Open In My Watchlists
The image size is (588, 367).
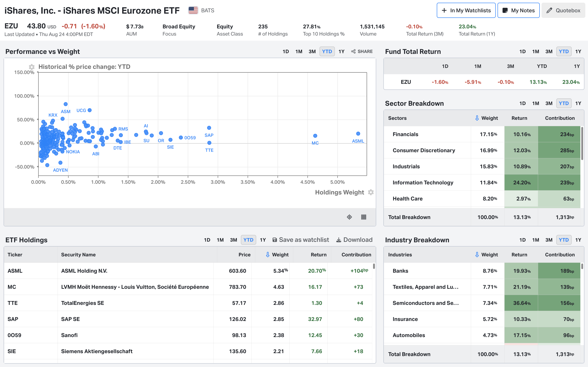[466, 11]
